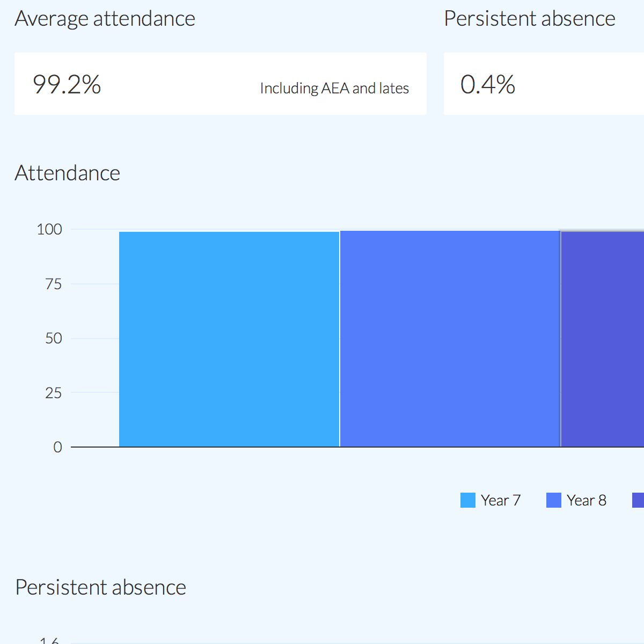644x644 pixels.
Task: Click the 99.2% average attendance value
Action: click(67, 84)
